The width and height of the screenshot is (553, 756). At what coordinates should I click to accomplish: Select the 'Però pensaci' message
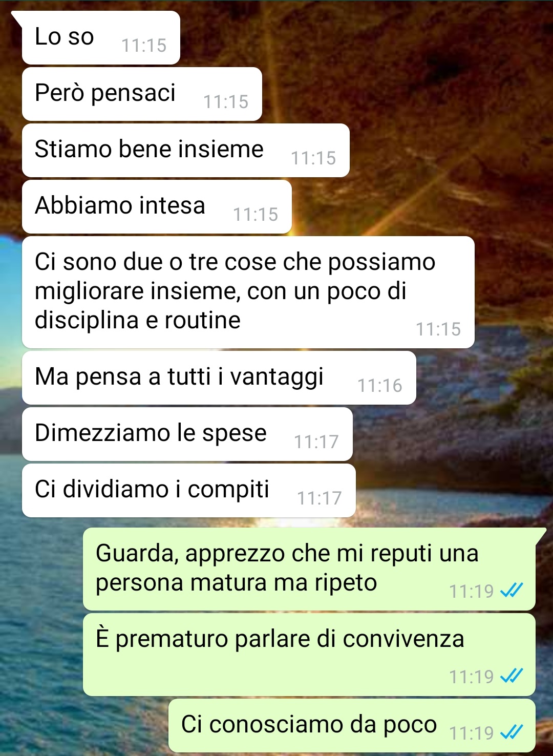point(142,94)
